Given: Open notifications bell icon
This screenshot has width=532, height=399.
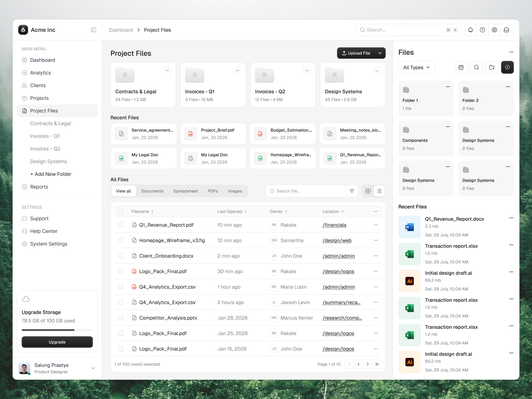Looking at the screenshot, I should click(470, 30).
